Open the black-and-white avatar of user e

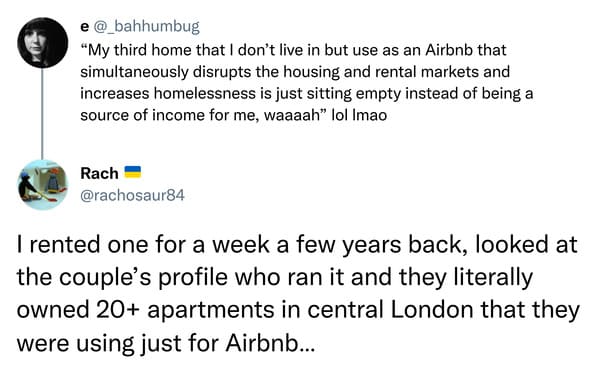coord(43,43)
